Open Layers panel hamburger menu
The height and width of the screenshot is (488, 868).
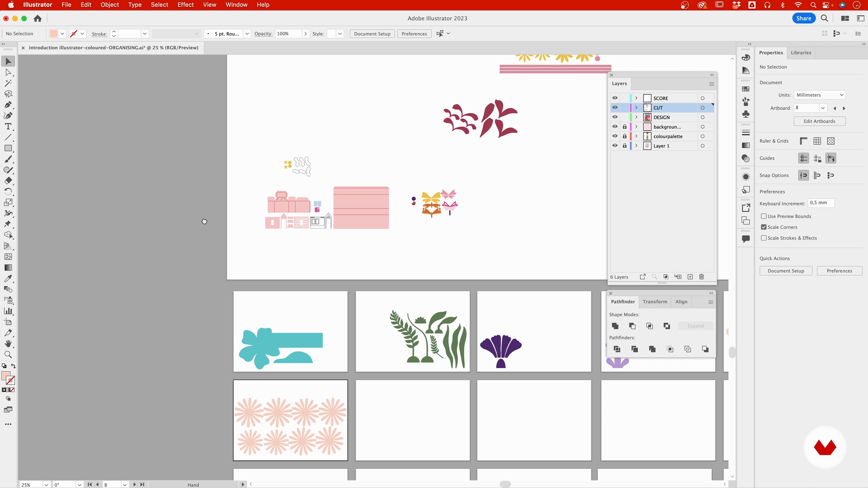[x=711, y=84]
